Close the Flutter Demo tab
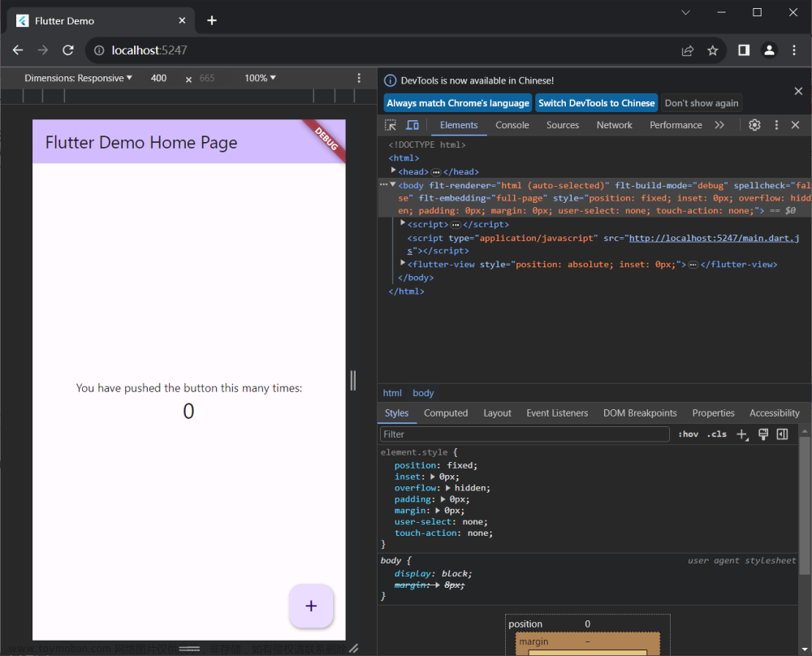 (182, 21)
